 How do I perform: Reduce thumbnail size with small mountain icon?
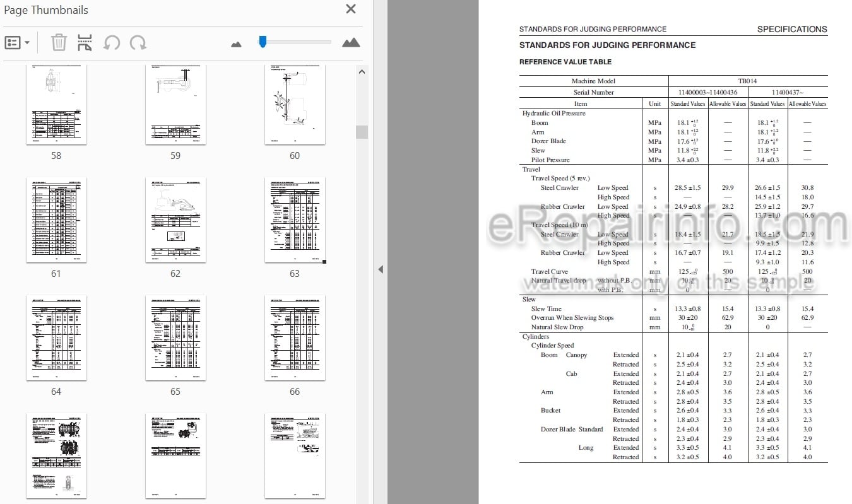click(237, 44)
